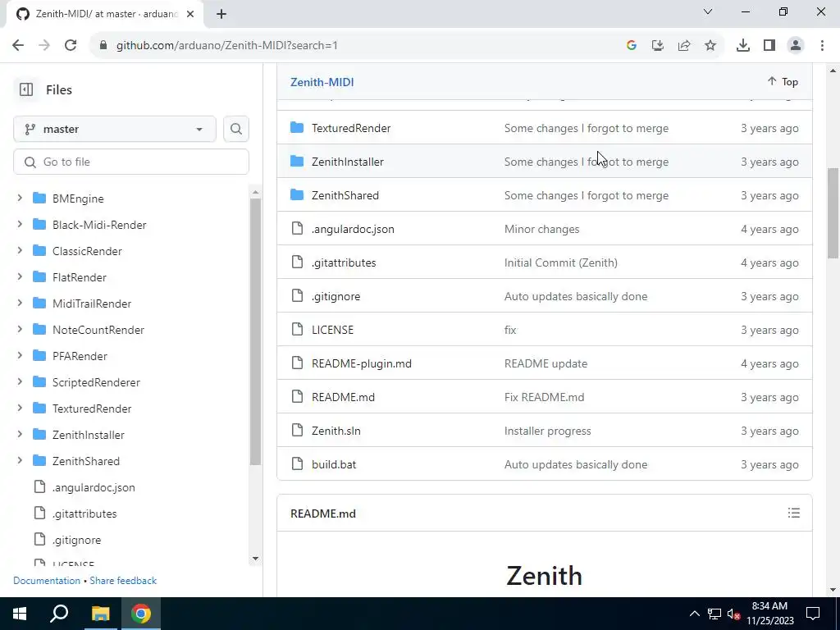
Task: Open Chrome icon on the taskbar
Action: tap(141, 614)
